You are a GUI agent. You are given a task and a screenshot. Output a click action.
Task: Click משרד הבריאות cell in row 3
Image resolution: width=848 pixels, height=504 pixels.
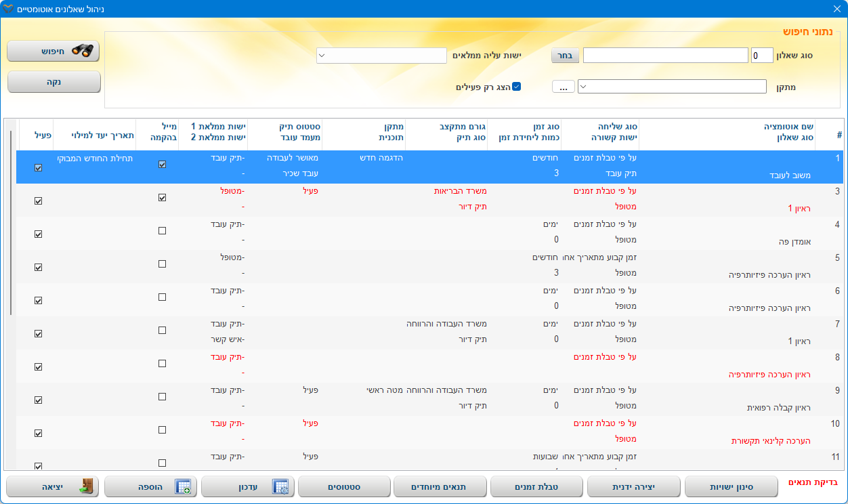click(x=461, y=191)
